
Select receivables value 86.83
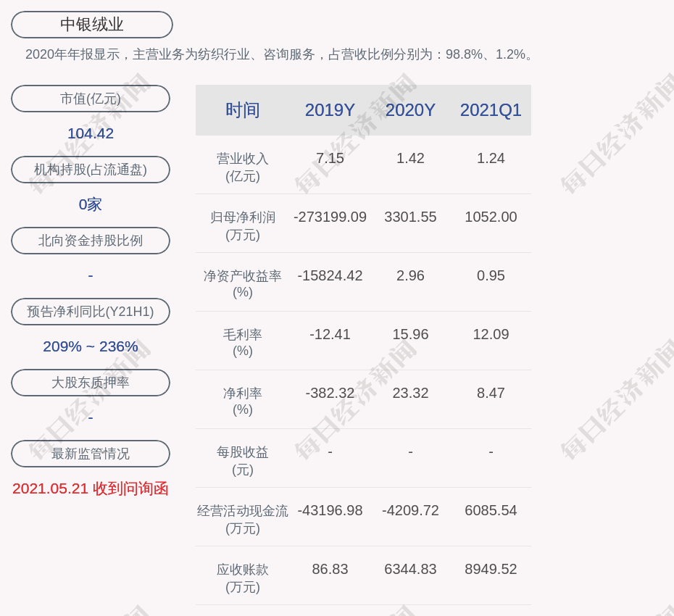click(x=330, y=569)
